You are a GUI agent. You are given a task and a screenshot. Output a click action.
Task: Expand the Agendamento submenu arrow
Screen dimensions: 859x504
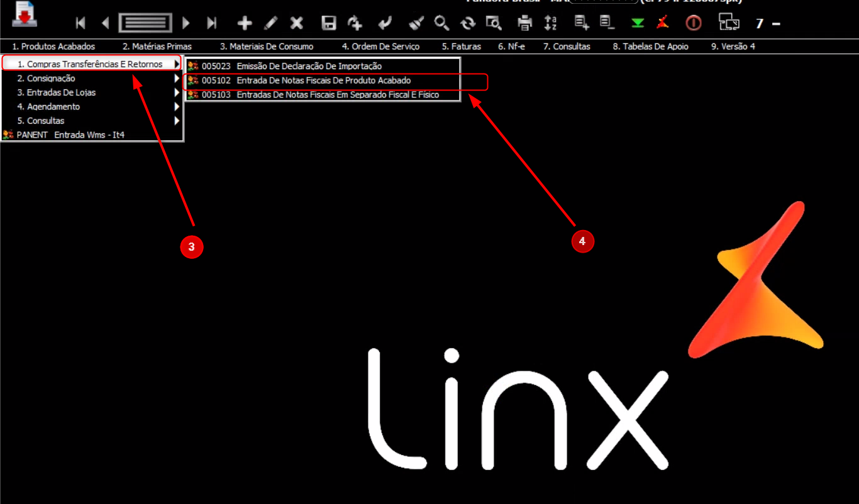coord(177,107)
